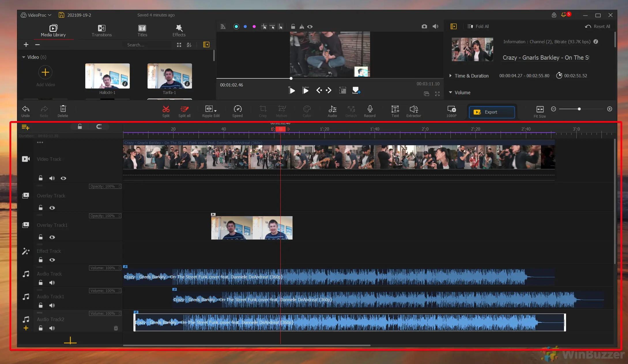Open the Effects tab
Screen dimensions: 628x364
click(179, 30)
